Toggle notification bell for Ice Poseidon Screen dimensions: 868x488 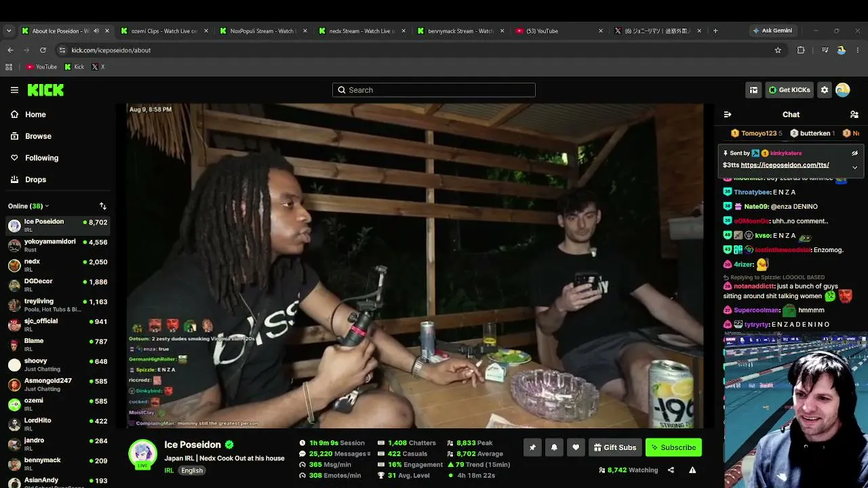click(554, 447)
